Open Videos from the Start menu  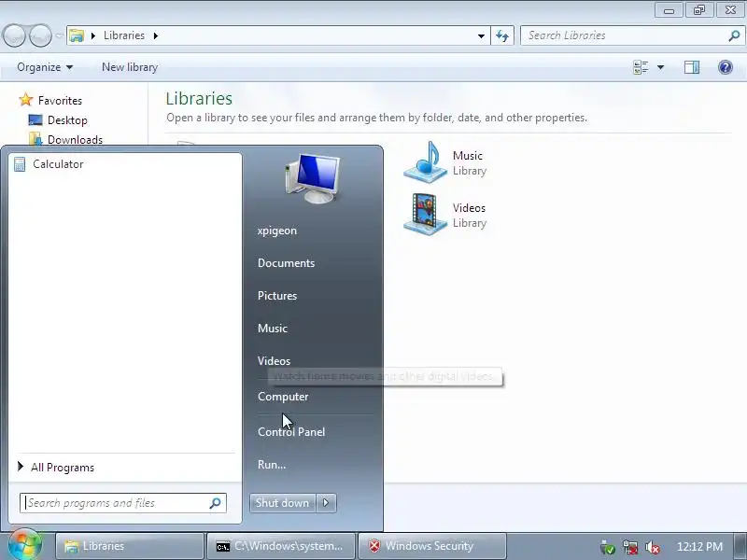coord(274,361)
